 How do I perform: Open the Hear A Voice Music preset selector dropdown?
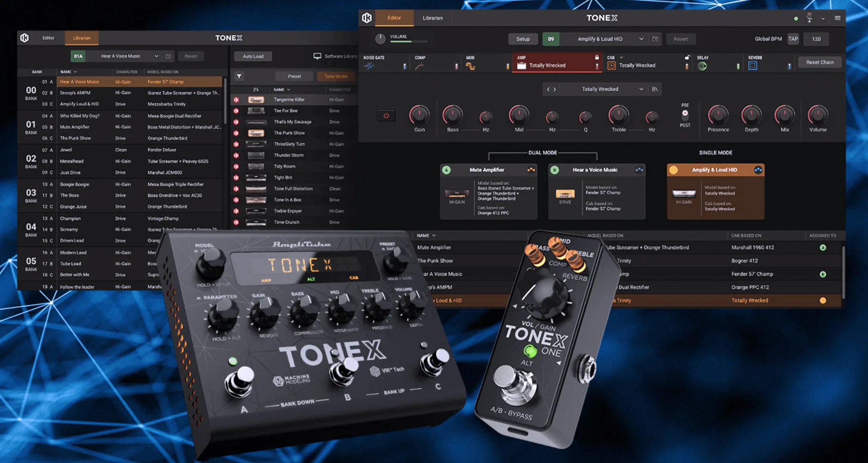[157, 56]
